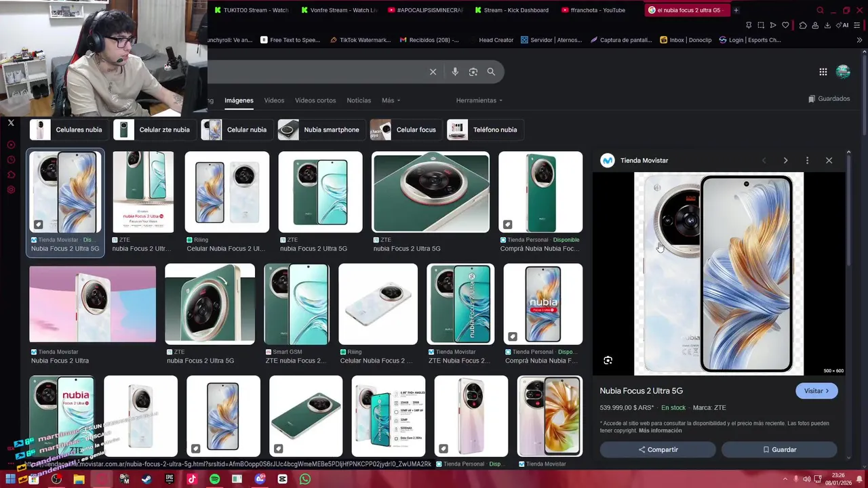Open File Explorer from the taskbar
The width and height of the screenshot is (868, 488).
click(x=79, y=479)
